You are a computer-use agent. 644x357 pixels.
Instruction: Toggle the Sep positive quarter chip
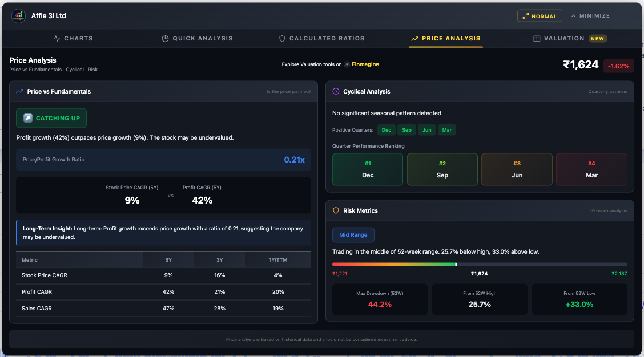point(406,129)
